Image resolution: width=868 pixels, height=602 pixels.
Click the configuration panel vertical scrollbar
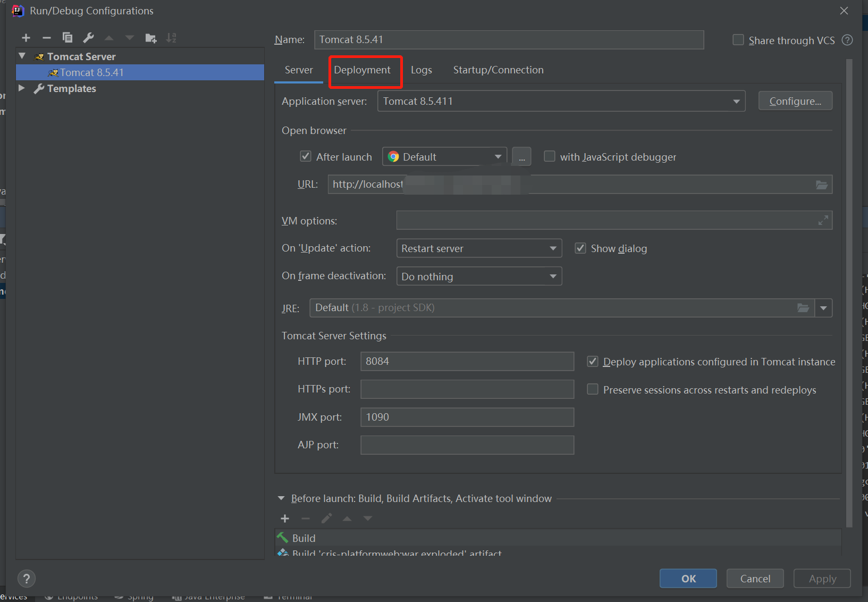849,293
